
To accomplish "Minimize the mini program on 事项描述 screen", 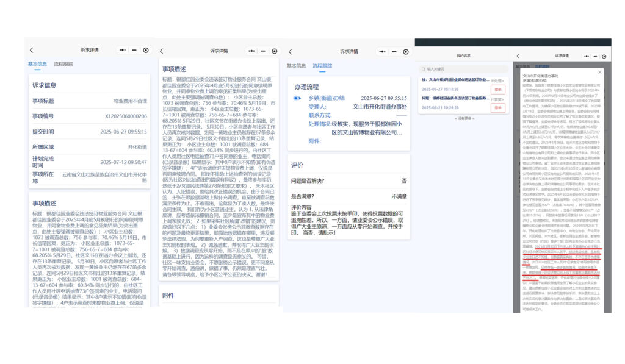I will coord(262,51).
